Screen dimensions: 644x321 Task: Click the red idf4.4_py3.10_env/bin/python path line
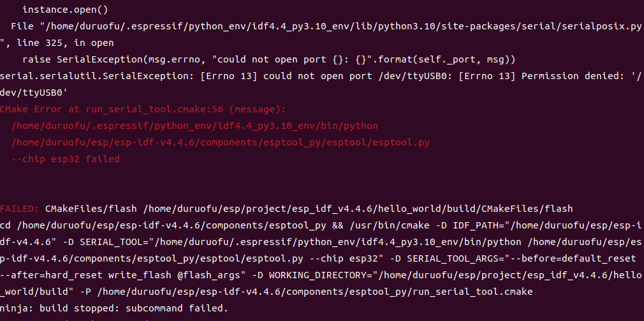194,126
